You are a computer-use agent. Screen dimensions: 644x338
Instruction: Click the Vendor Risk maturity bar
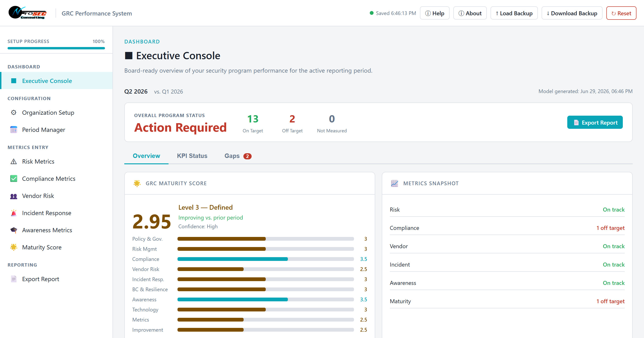(266, 269)
